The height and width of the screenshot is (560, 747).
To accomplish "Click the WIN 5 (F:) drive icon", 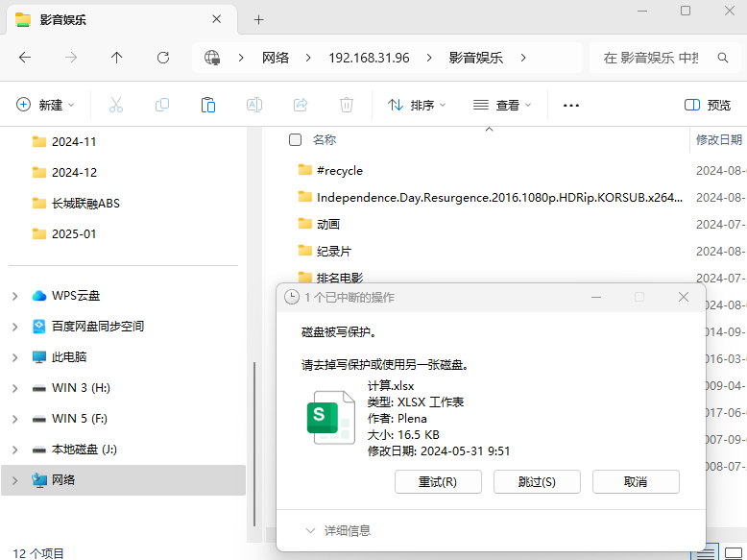I will (39, 419).
